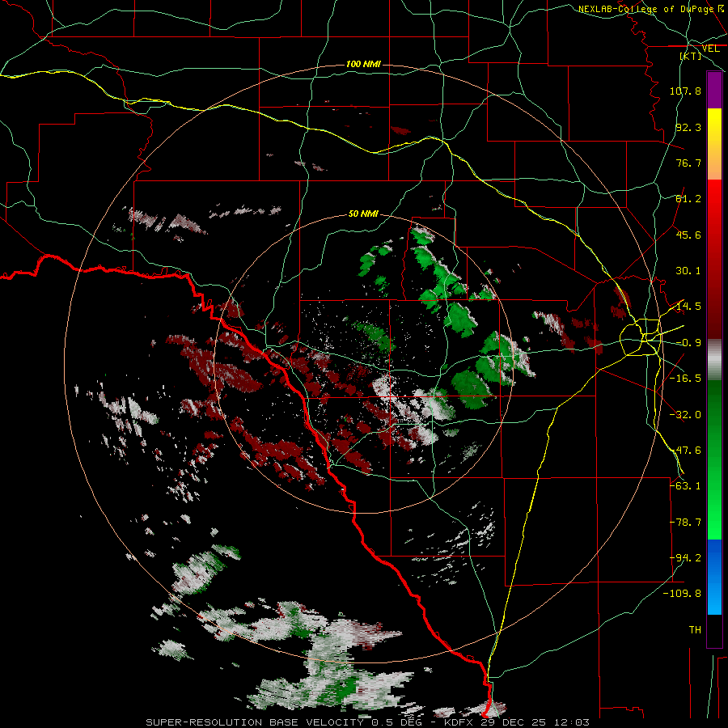Click the purple segment of the velocity color bar

714,90
